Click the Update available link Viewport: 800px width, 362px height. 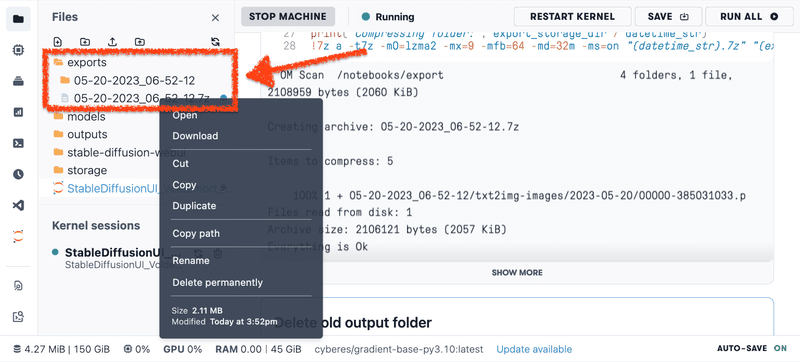[534, 349]
